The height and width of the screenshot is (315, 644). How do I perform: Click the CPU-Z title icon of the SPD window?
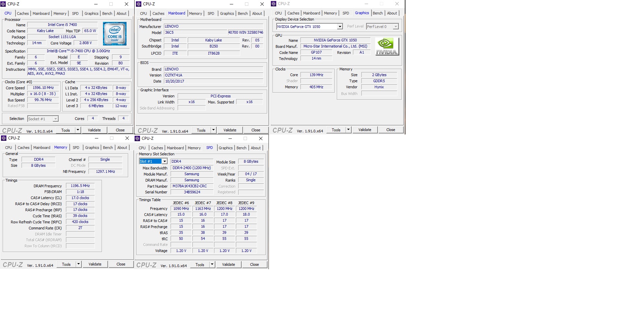[x=137, y=138]
